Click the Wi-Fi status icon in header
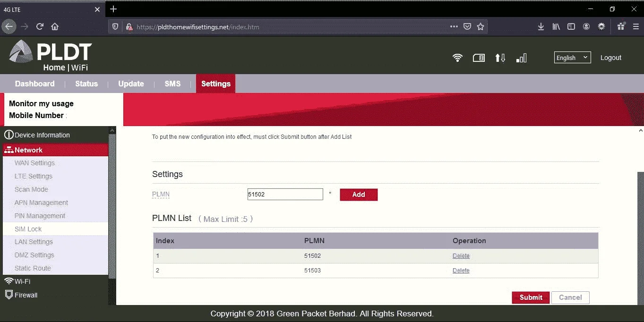This screenshot has height=322, width=644. (x=457, y=58)
